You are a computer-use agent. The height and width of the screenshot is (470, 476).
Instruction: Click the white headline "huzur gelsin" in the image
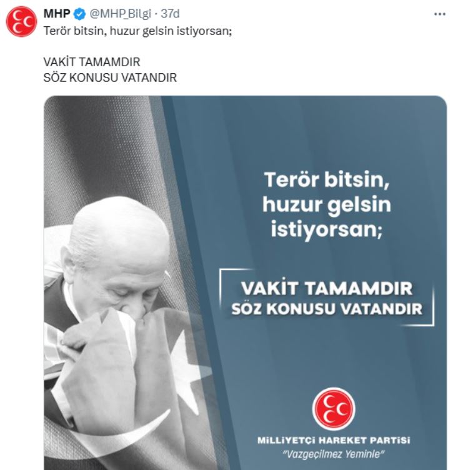(x=327, y=205)
